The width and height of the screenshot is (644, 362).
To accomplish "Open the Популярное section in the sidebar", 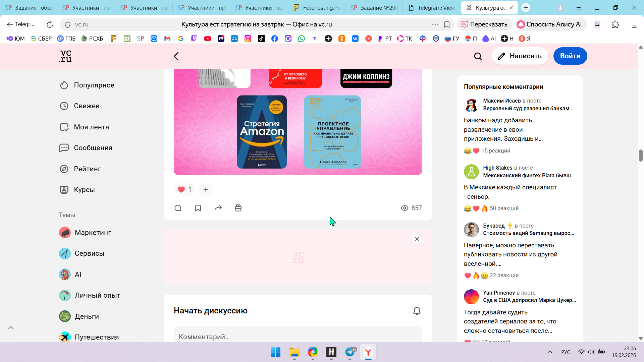I will (94, 85).
